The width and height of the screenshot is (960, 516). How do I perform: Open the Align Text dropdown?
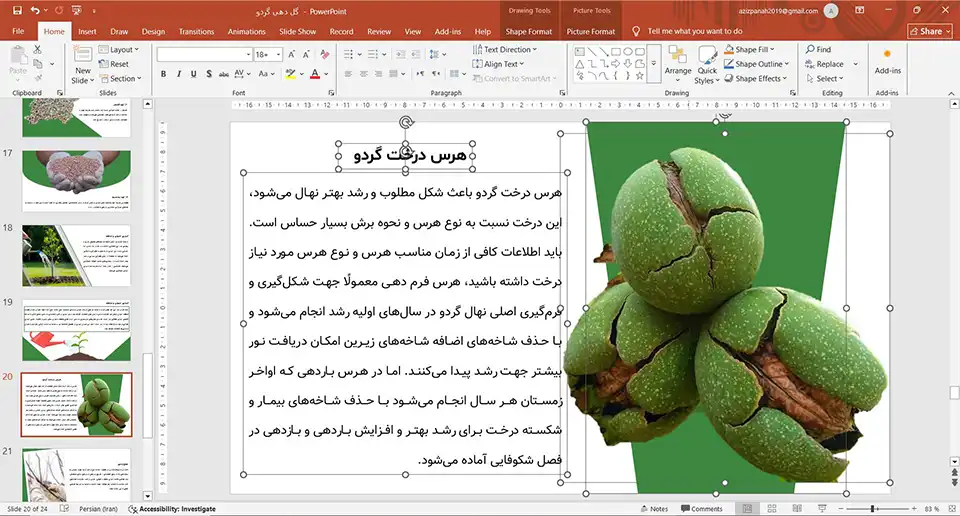[x=498, y=64]
